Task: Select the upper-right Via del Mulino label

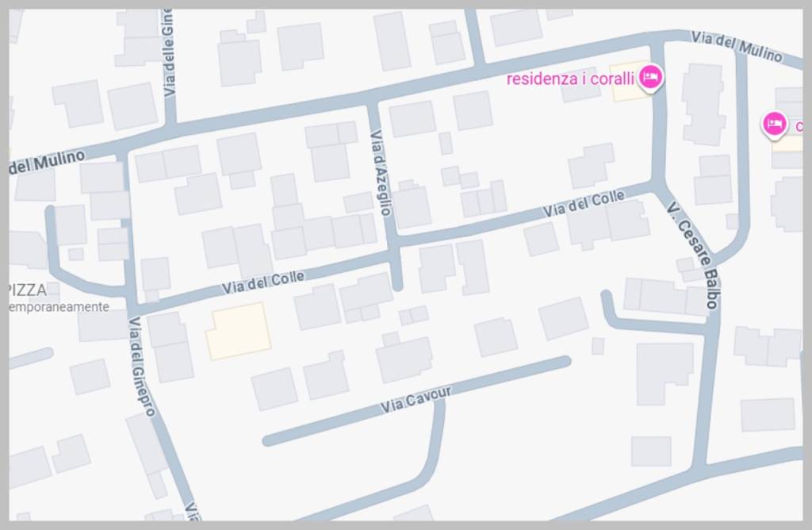Action: click(737, 47)
